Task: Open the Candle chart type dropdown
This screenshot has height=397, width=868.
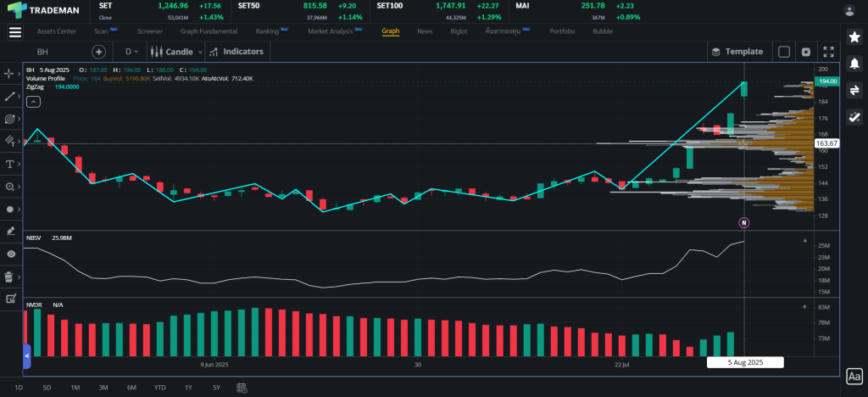Action: coord(174,52)
